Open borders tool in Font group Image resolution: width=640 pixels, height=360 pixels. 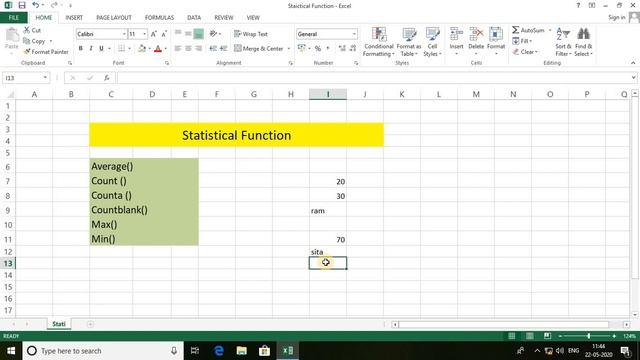pyautogui.click(x=122, y=49)
